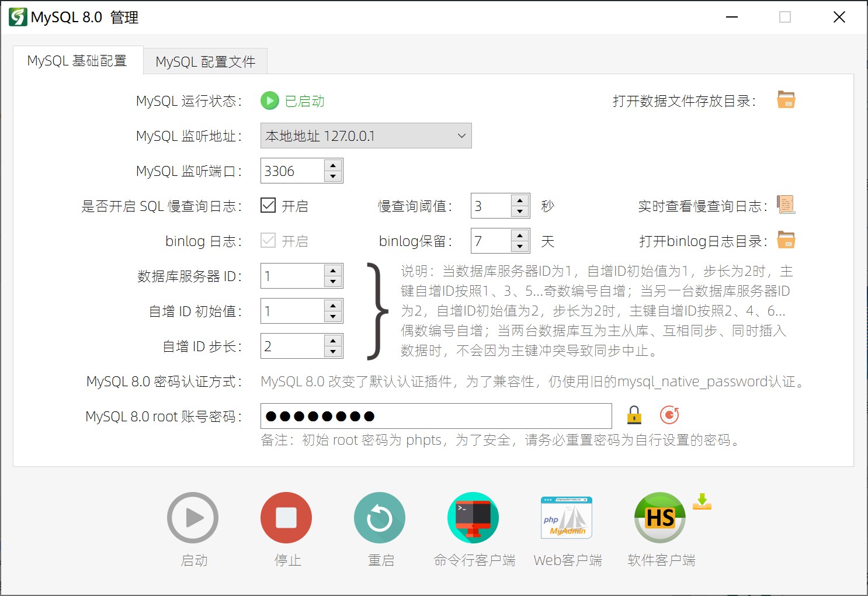Select the MySQL 基础配置 tab
Viewport: 868px width, 596px height.
click(x=77, y=61)
